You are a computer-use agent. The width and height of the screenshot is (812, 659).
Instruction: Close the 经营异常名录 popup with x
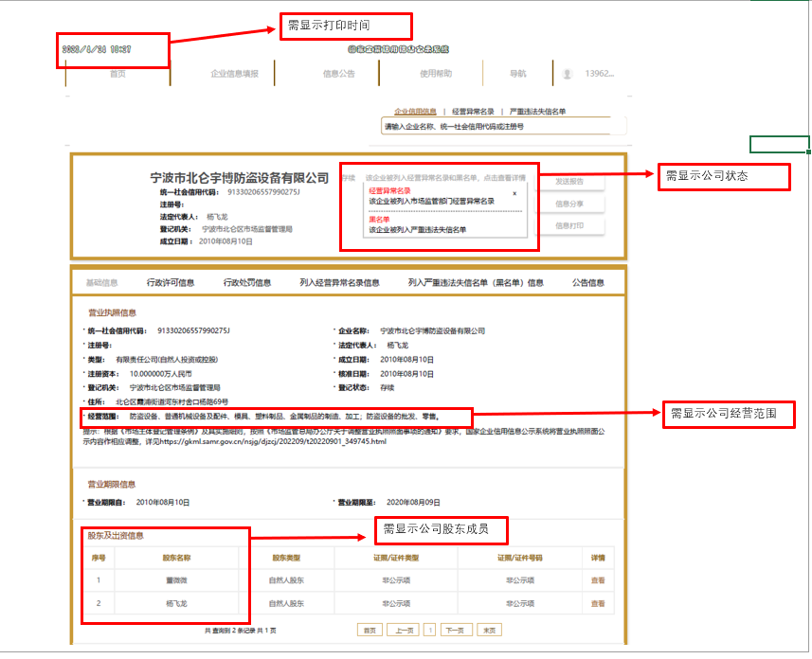click(x=514, y=193)
